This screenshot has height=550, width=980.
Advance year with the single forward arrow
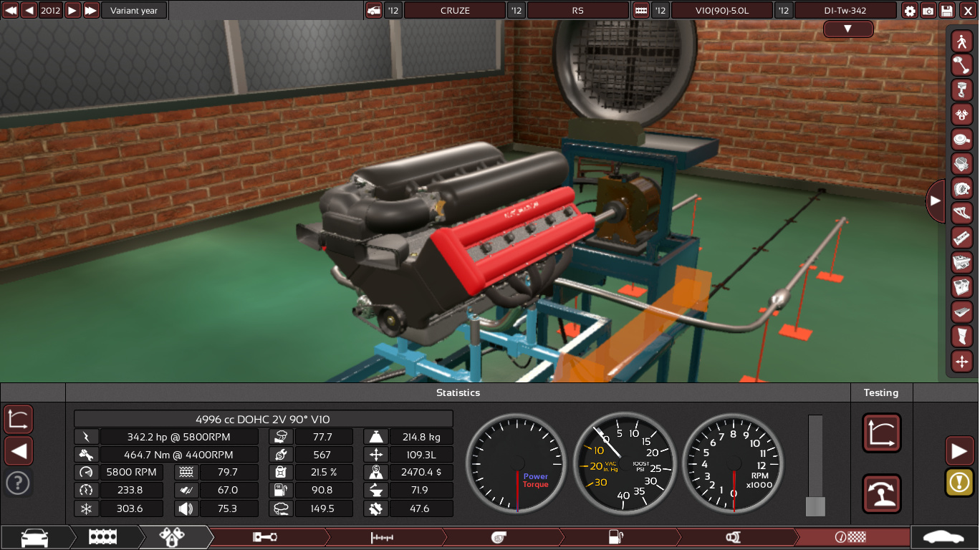pos(72,11)
